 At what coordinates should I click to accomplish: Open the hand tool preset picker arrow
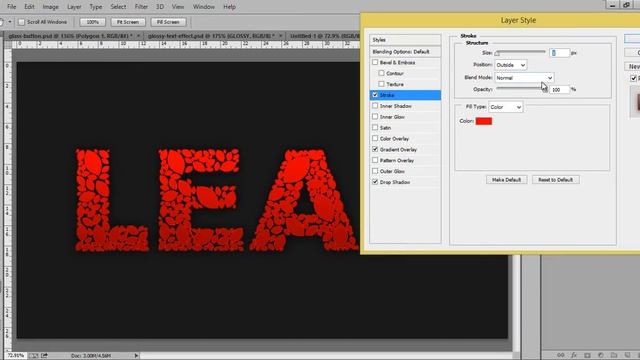tap(10, 22)
